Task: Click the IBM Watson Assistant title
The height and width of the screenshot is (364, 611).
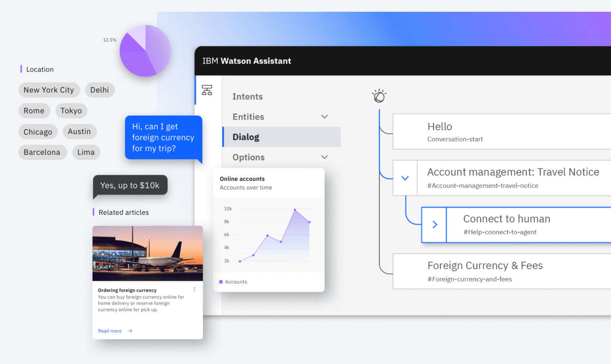Action: coord(247,61)
